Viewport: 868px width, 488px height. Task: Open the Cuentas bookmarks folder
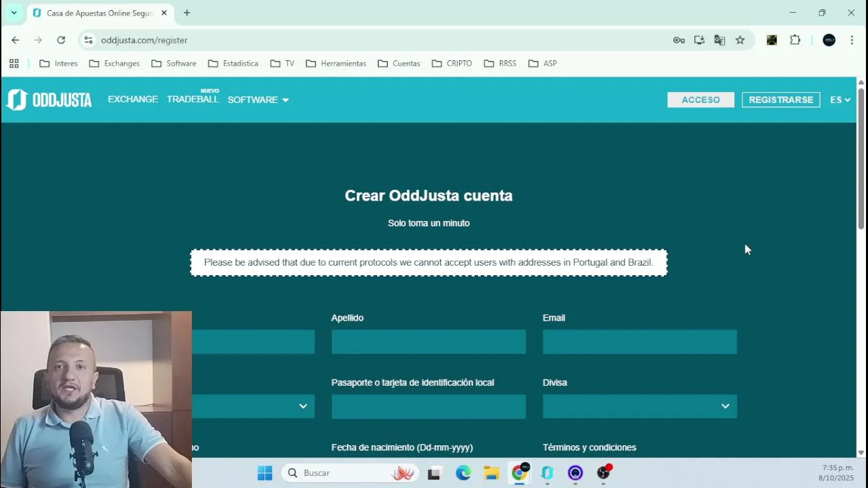tap(399, 63)
